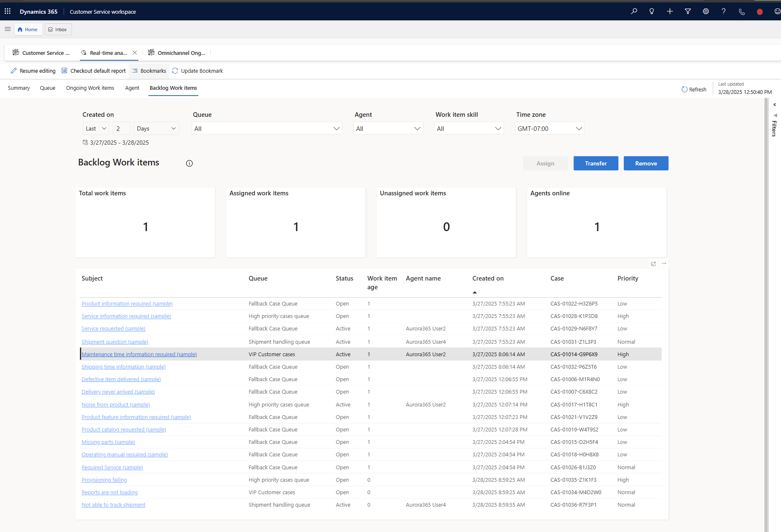Open the smiley feedback icon
781x532 pixels.
click(777, 11)
